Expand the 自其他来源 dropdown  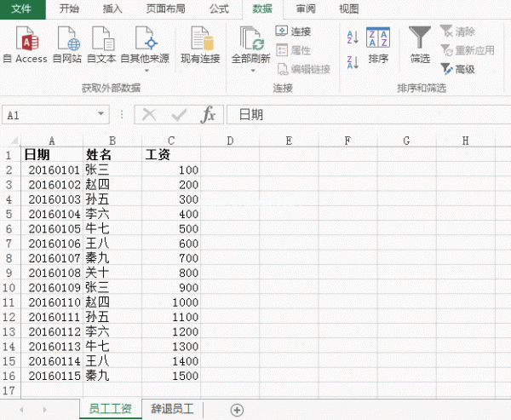pyautogui.click(x=145, y=70)
